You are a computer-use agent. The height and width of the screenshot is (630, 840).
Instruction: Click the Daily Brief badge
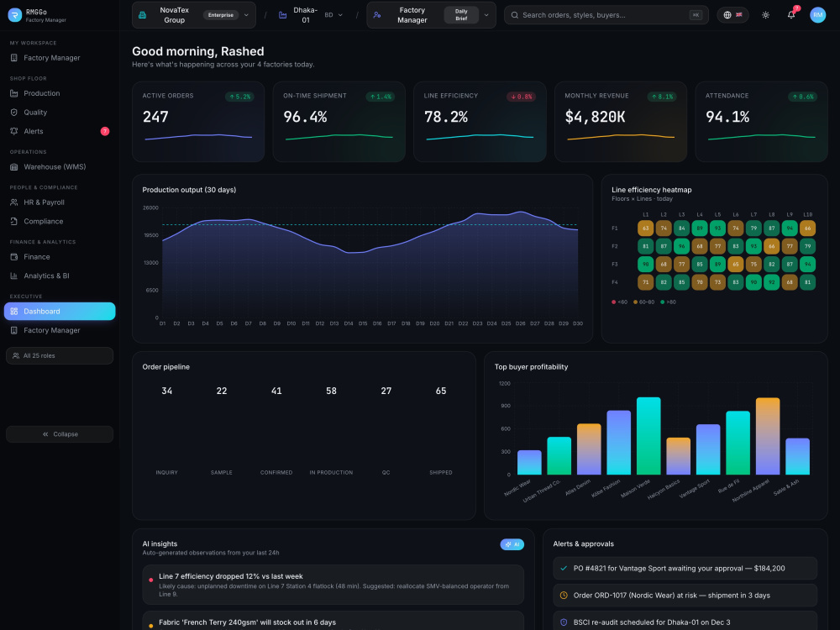[460, 15]
